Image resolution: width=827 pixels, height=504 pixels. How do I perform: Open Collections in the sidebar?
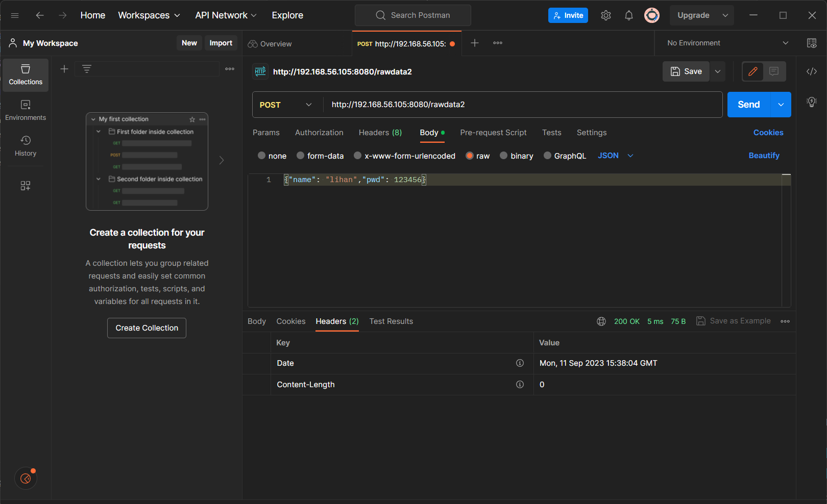coord(26,75)
